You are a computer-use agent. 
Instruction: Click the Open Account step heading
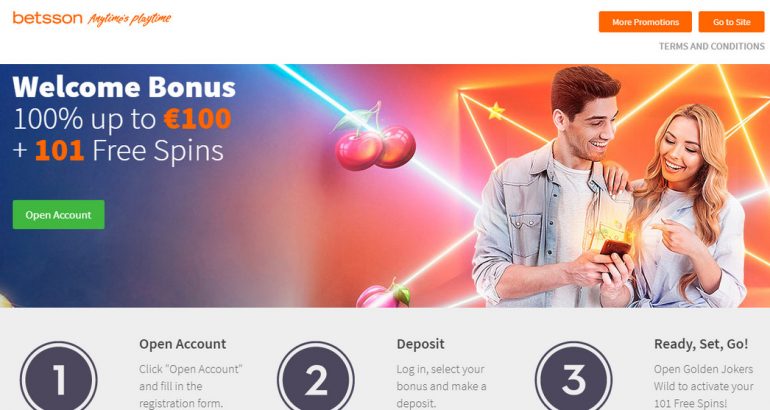click(183, 344)
